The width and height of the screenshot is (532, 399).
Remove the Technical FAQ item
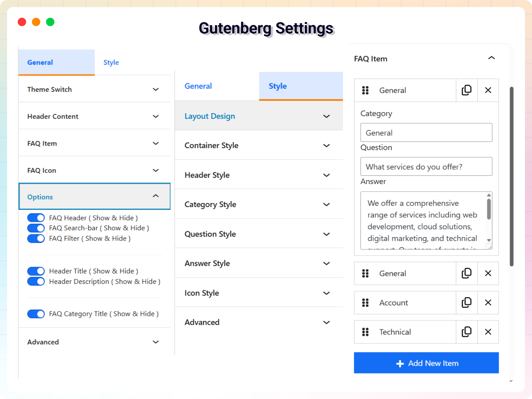(488, 332)
